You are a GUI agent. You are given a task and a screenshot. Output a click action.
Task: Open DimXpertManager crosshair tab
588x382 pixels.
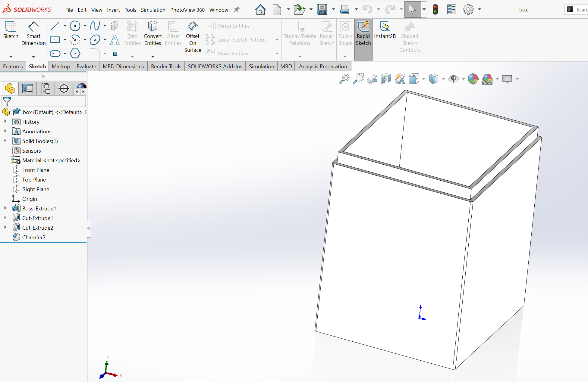point(64,89)
